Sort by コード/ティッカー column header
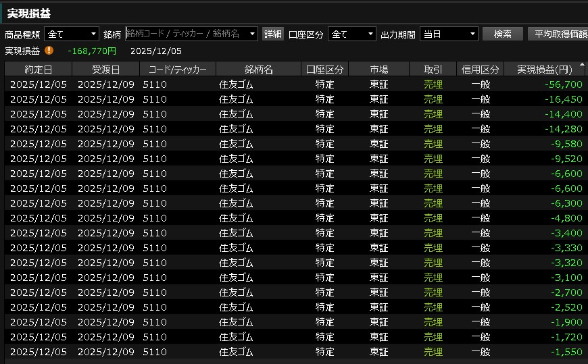 (178, 70)
